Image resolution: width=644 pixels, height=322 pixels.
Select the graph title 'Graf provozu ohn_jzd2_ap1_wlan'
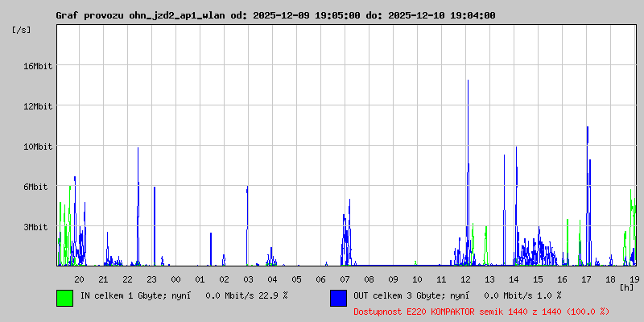[140, 15]
